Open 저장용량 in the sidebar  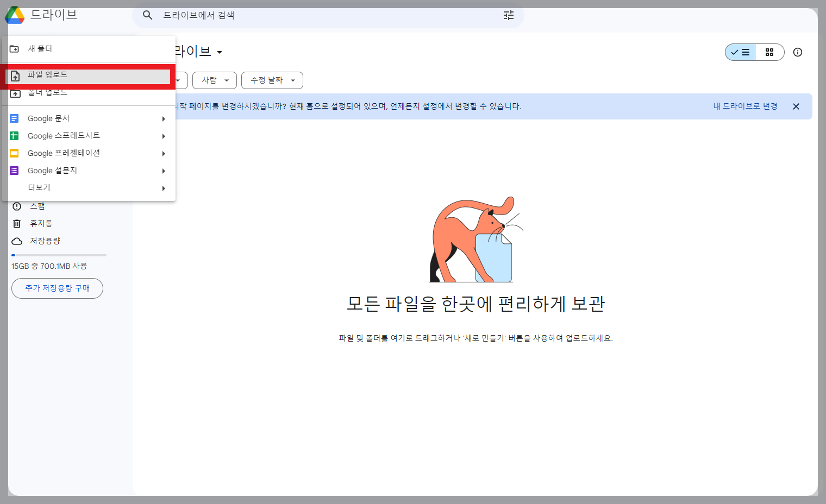[45, 241]
